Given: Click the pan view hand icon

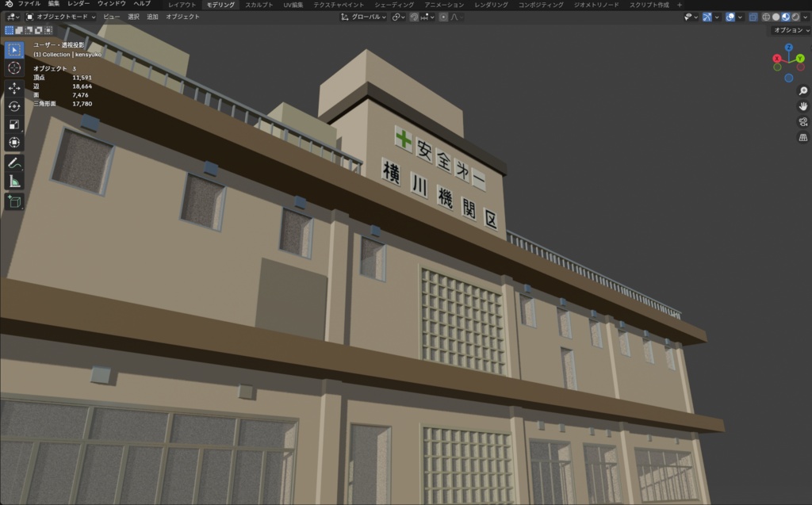Looking at the screenshot, I should coord(802,107).
